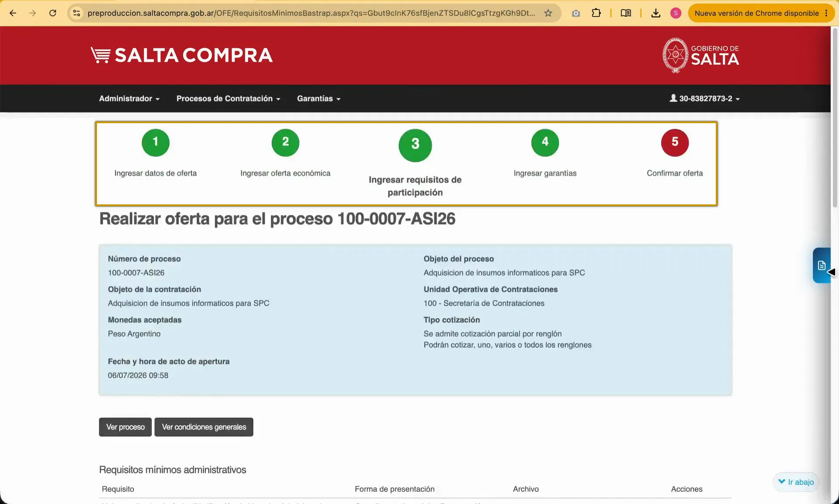Go to step 2 circle oferta económica
Viewport: 839px width, 504px height.
(x=285, y=142)
